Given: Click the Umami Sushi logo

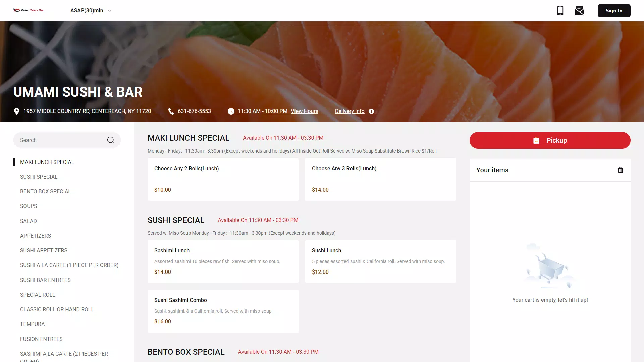Looking at the screenshot, I should click(29, 10).
